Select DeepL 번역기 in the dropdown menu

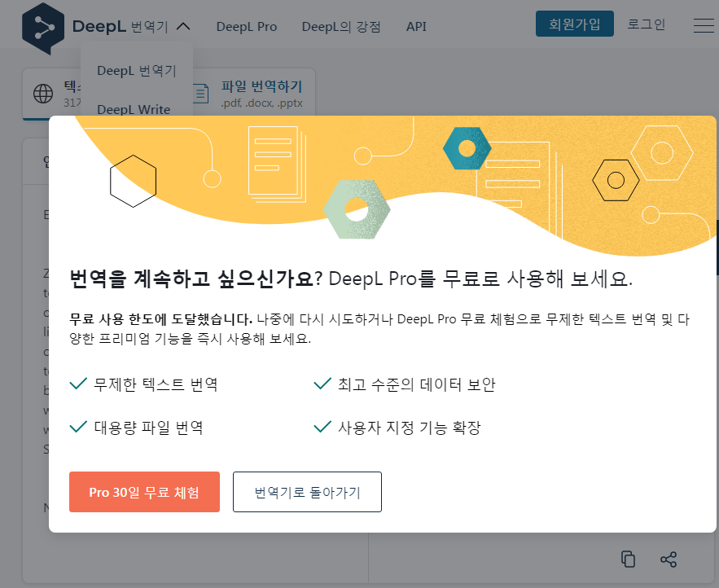[x=137, y=71]
